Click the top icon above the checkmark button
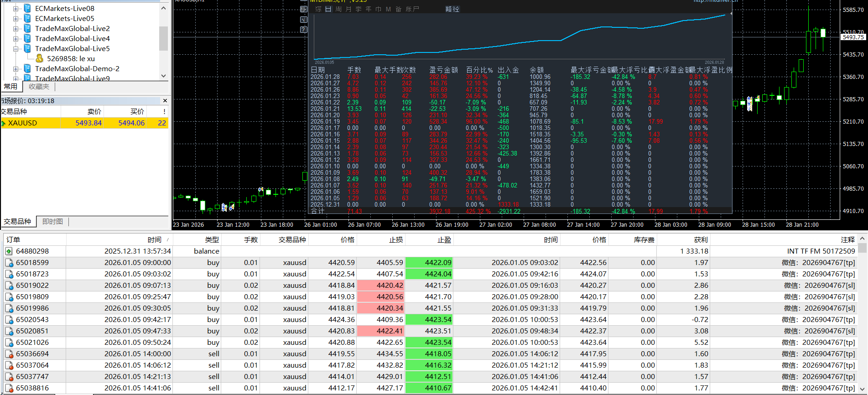This screenshot has height=395, width=868. [x=304, y=9]
